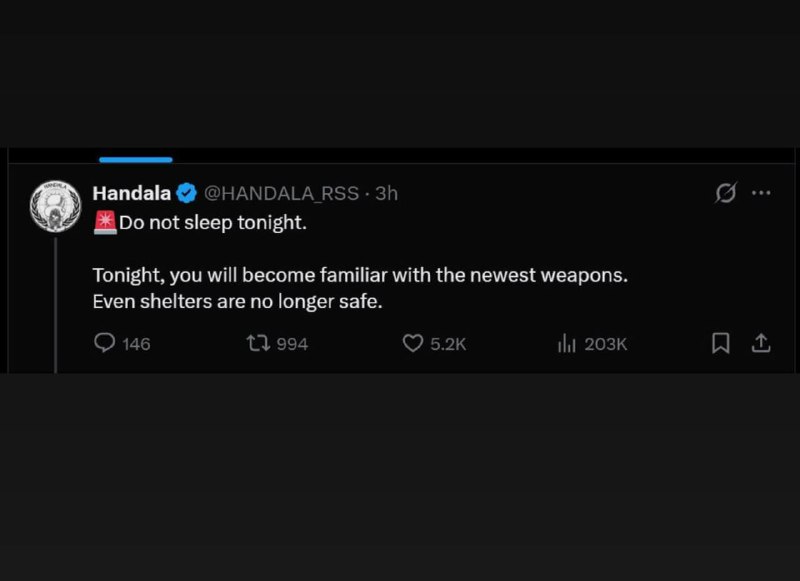Open the repost options via arrows icon

point(256,343)
